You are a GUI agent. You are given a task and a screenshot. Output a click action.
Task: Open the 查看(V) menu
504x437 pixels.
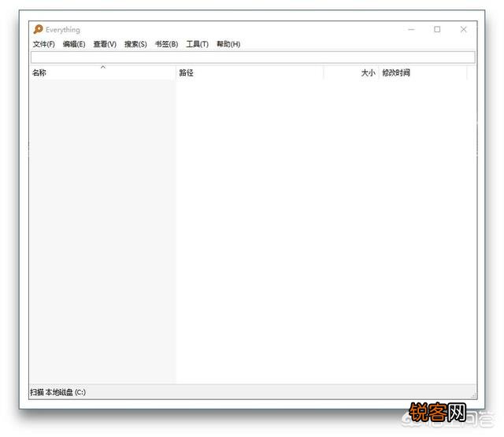105,44
